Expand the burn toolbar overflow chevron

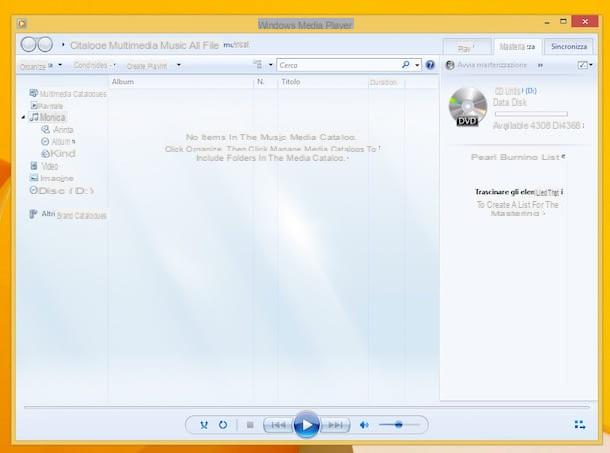tap(540, 65)
